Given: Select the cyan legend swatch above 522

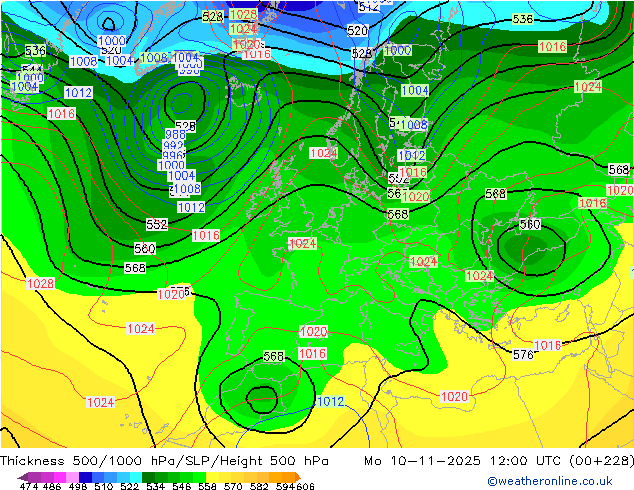Looking at the screenshot, I should [136, 477].
